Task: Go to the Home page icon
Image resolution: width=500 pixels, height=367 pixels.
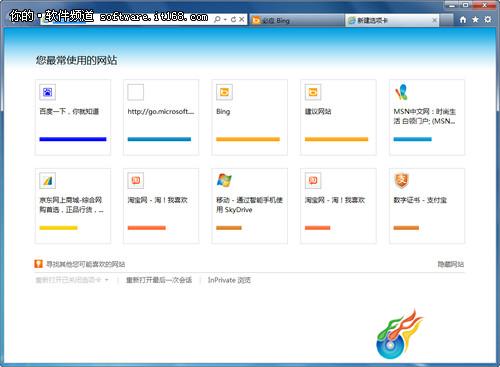Action: [463, 20]
